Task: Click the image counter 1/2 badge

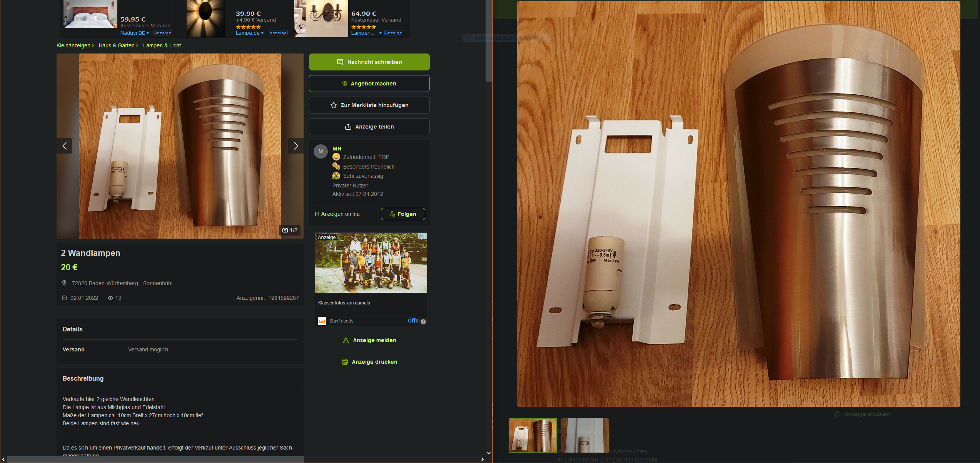Action: click(290, 230)
